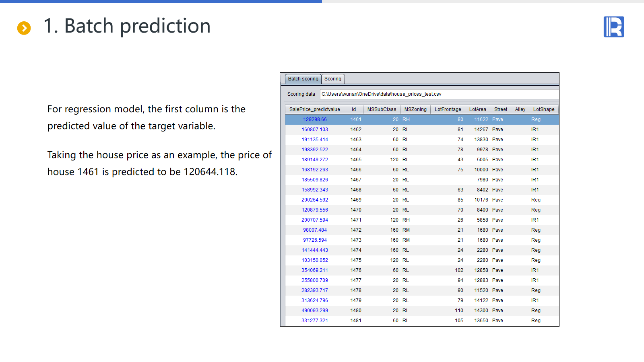The height and width of the screenshot is (362, 644).
Task: Select the SalePrice_predictvalue column header
Action: coord(314,109)
